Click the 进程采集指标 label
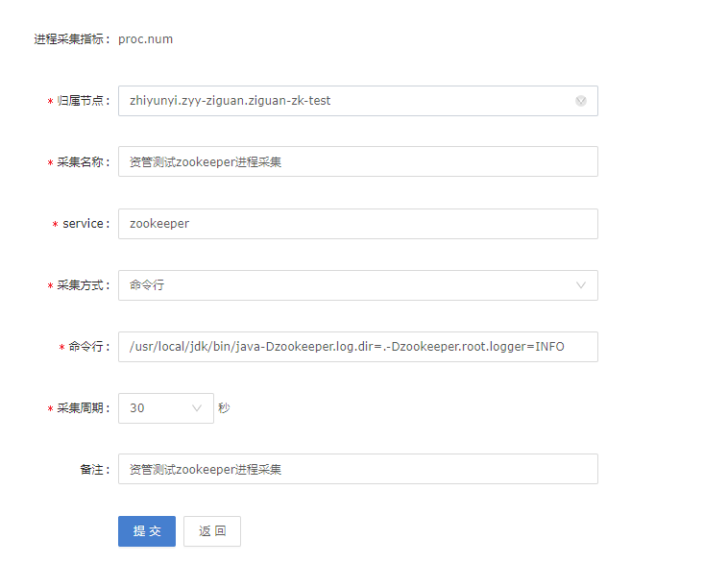This screenshot has height=564, width=728. (x=71, y=39)
